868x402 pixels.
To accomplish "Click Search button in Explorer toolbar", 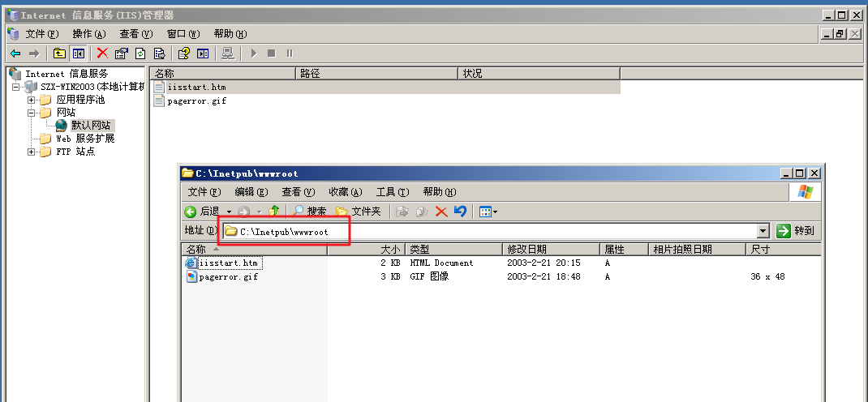I will coord(309,212).
